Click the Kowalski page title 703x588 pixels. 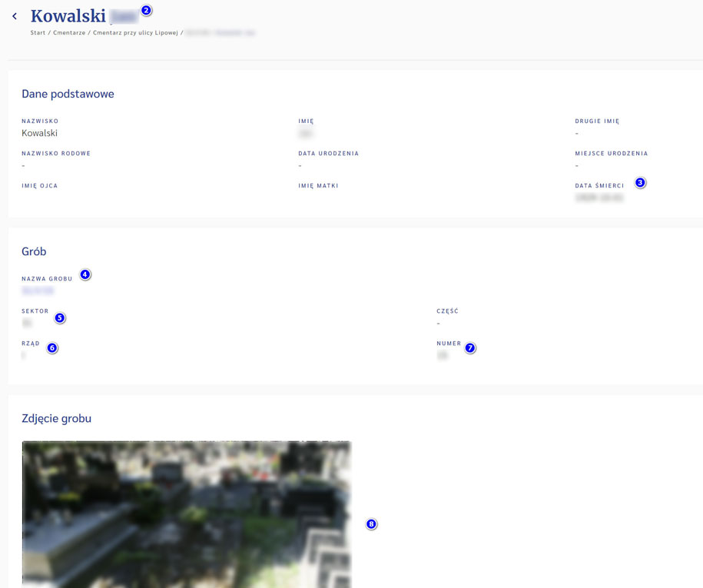(x=68, y=16)
